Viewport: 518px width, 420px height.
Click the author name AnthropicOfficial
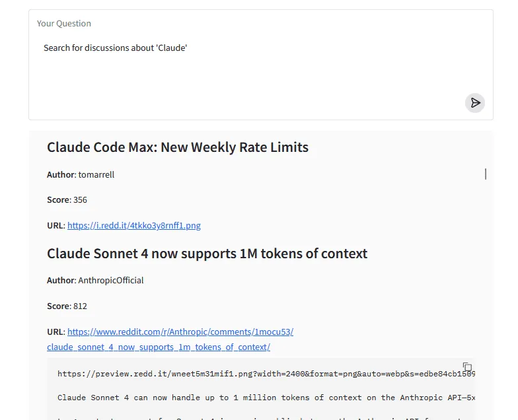111,280
